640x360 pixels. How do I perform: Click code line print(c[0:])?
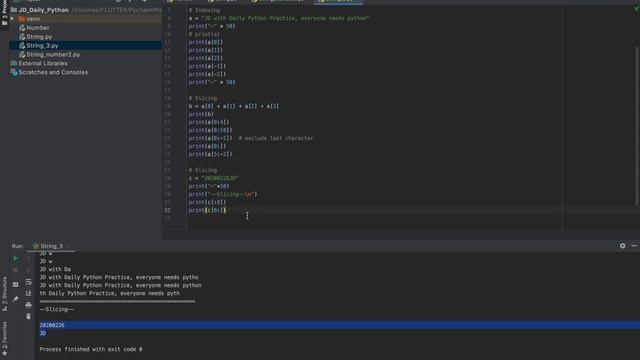click(207, 210)
